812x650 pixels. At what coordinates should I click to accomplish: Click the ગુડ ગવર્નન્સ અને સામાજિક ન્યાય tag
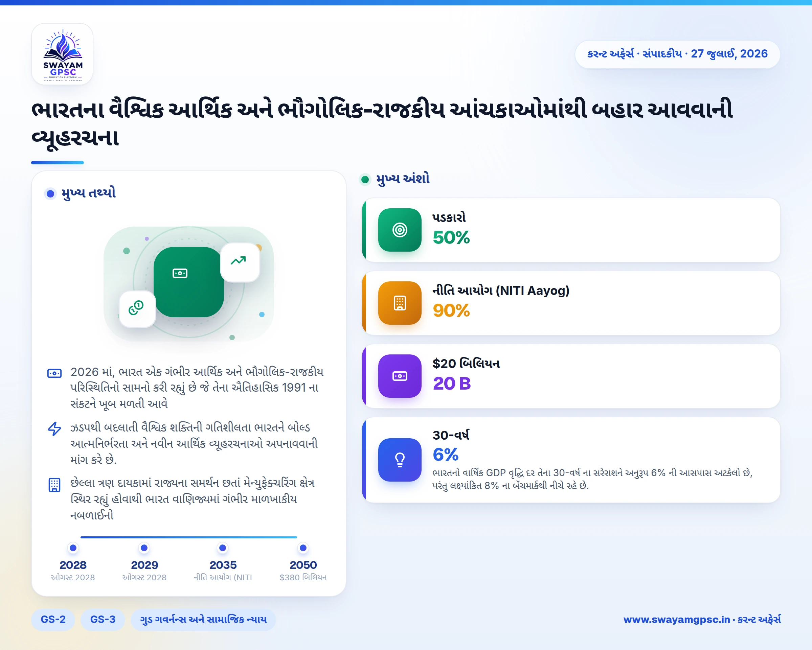pos(203,620)
